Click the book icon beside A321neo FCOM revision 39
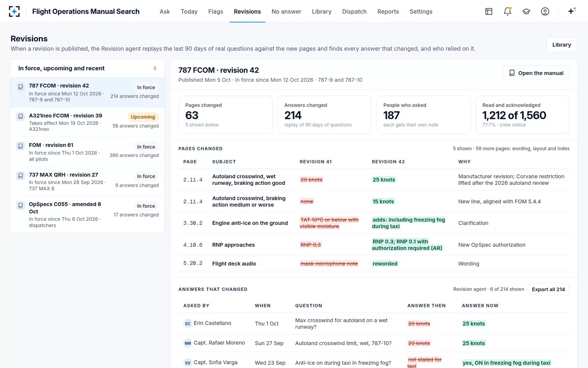The width and height of the screenshot is (588, 368). (20, 117)
